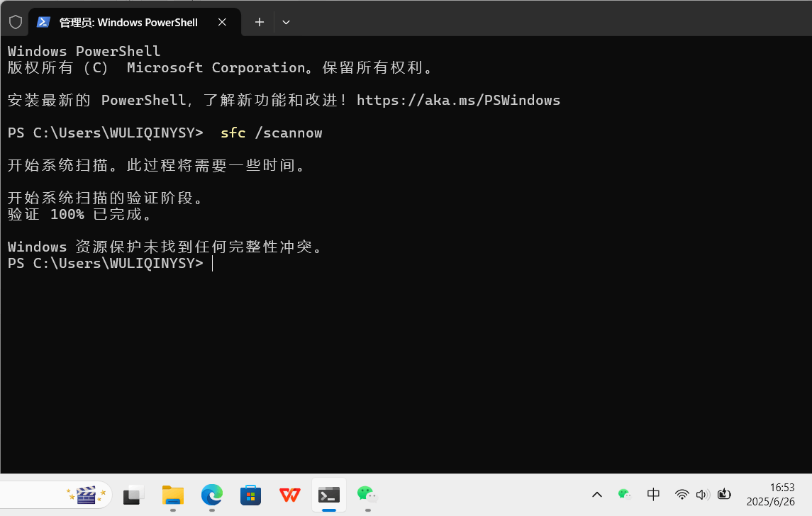This screenshot has width=812, height=516.
Task: Open File Explorer from the taskbar
Action: click(173, 495)
